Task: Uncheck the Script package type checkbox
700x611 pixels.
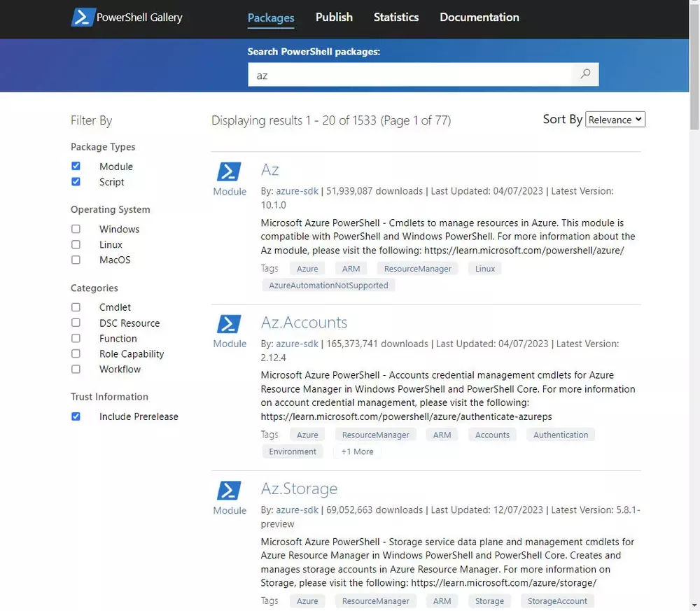Action: coord(76,182)
